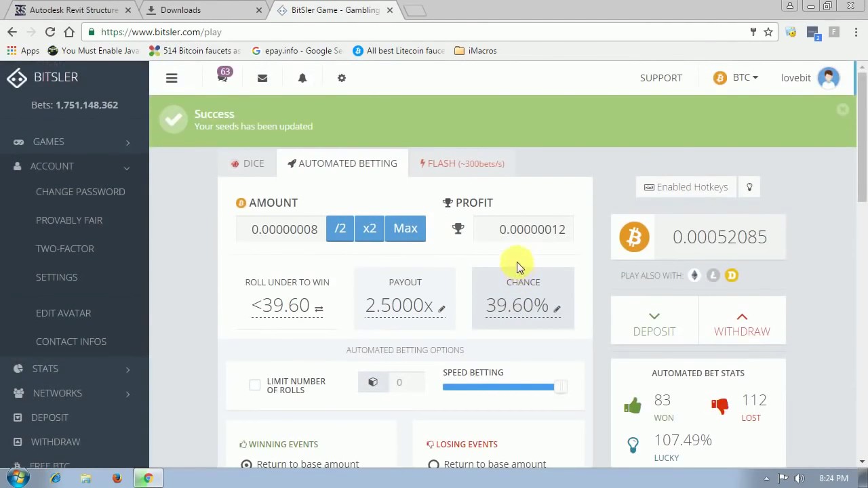Screen dimensions: 868x488
Task: Edit chance via pencil icon
Action: point(557,309)
